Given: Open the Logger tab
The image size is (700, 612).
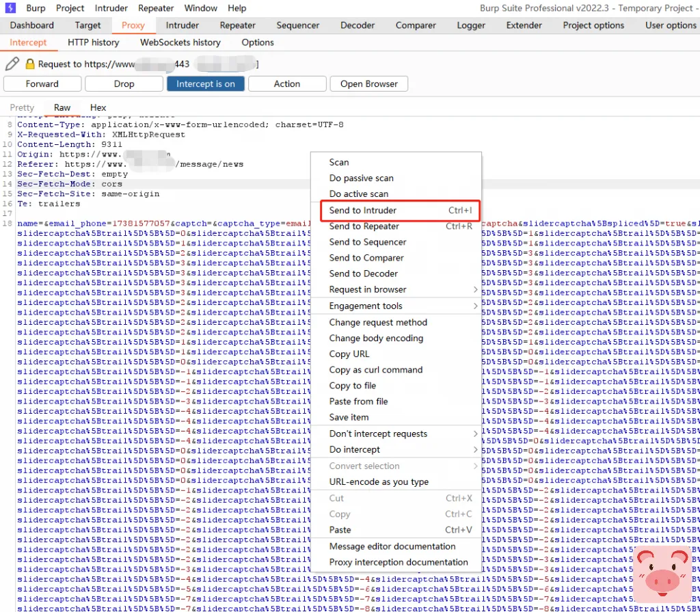Looking at the screenshot, I should click(x=471, y=25).
